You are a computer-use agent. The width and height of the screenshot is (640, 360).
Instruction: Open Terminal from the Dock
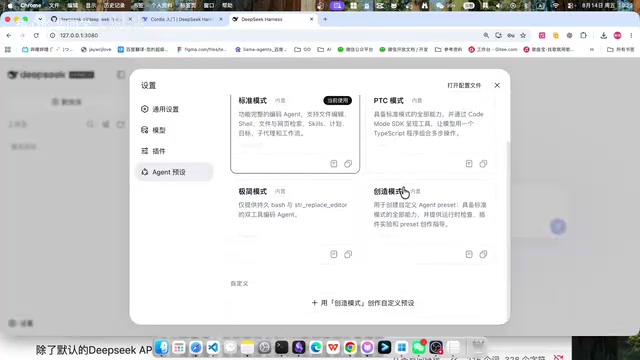[282, 348]
